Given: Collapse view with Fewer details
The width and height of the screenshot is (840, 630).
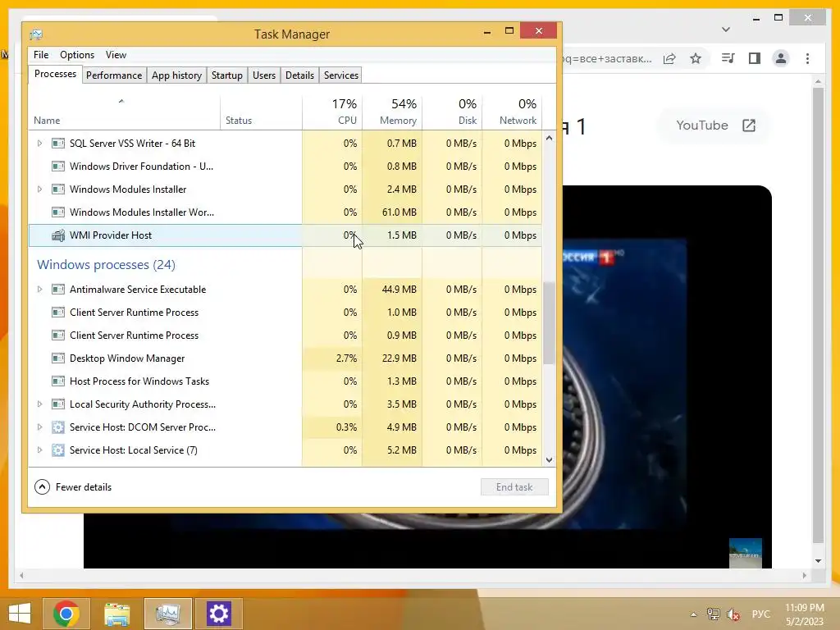Looking at the screenshot, I should pyautogui.click(x=73, y=487).
